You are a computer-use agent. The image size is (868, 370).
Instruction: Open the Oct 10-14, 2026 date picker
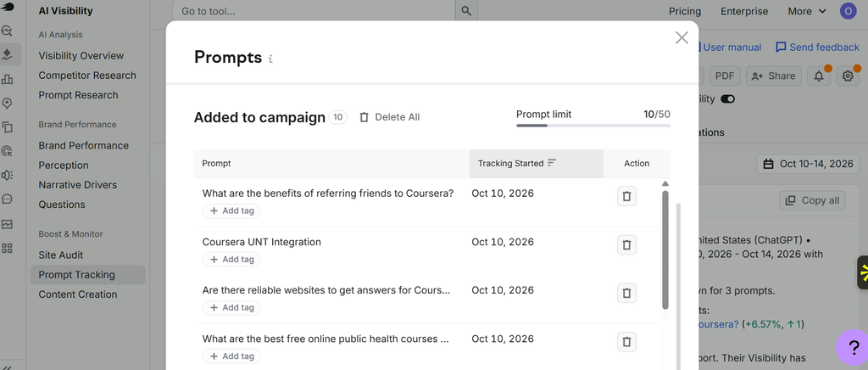[x=808, y=164]
